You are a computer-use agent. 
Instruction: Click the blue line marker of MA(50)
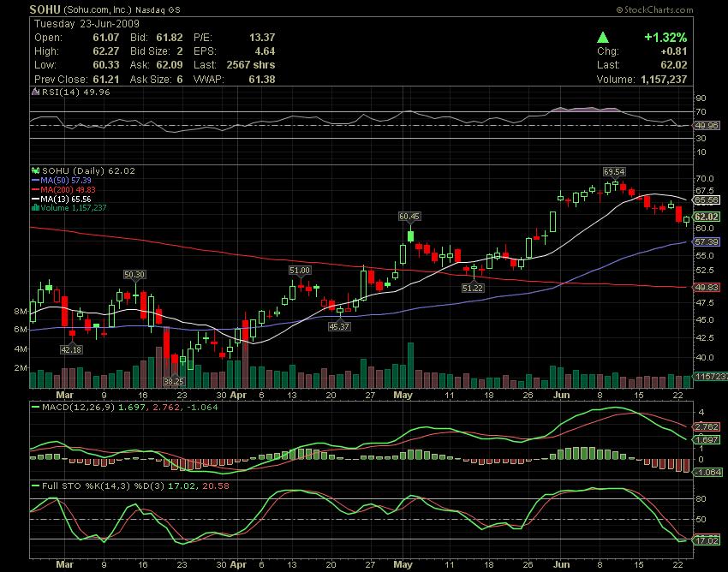(36, 180)
